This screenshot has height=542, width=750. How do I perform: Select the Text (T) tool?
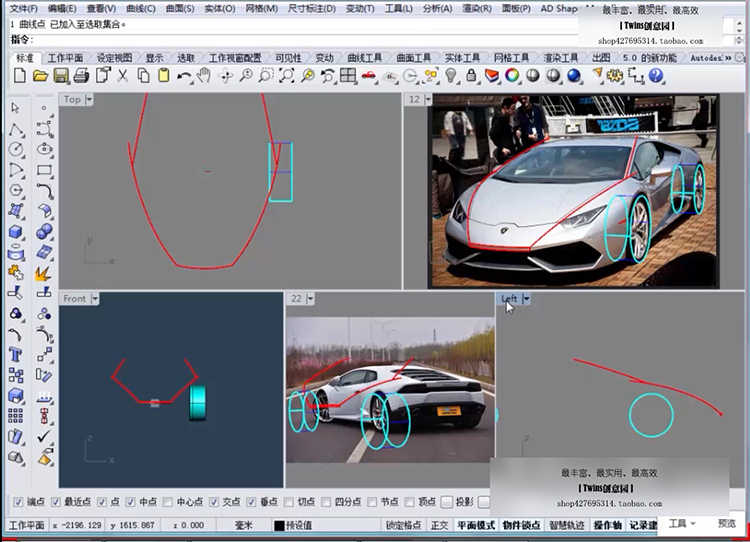coord(17,354)
